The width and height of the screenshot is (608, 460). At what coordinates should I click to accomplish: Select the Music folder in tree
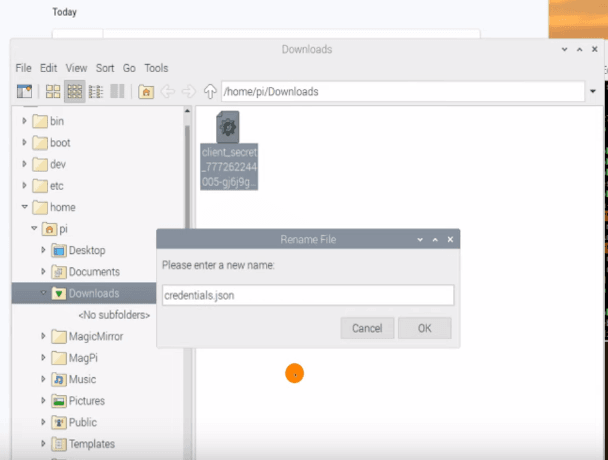[x=82, y=380]
